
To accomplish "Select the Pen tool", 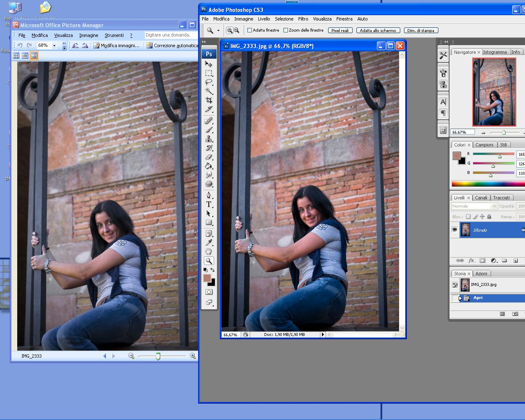I will coord(209,195).
